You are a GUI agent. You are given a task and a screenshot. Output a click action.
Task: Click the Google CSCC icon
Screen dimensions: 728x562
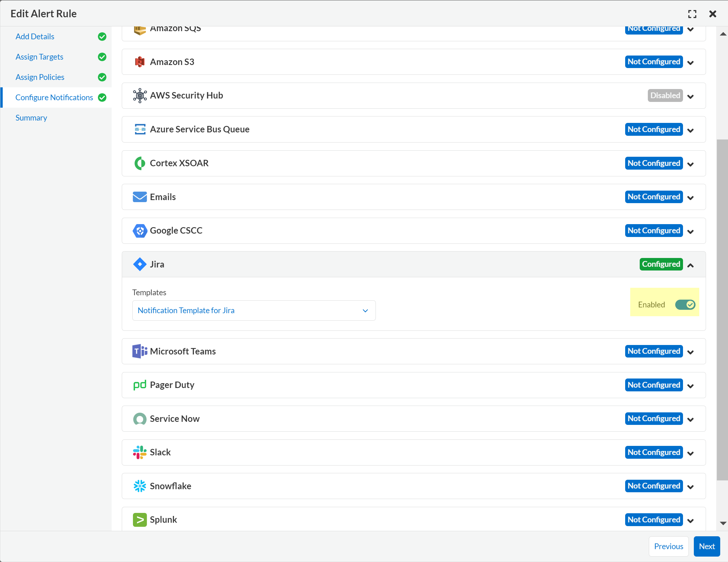point(140,231)
